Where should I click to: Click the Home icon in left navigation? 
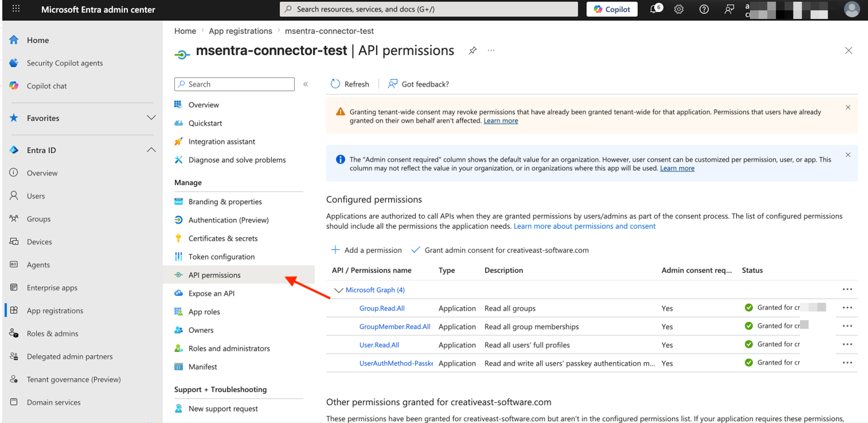[x=14, y=40]
